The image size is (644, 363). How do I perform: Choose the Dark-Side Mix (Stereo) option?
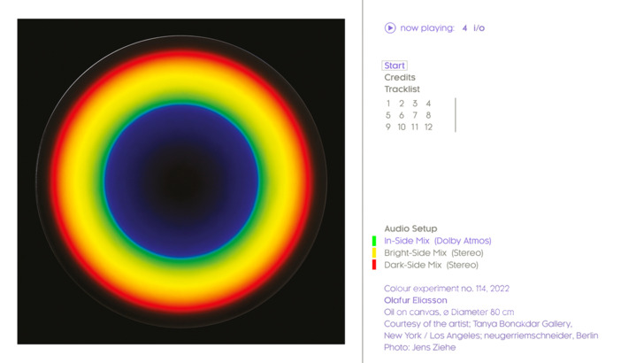coord(432,265)
